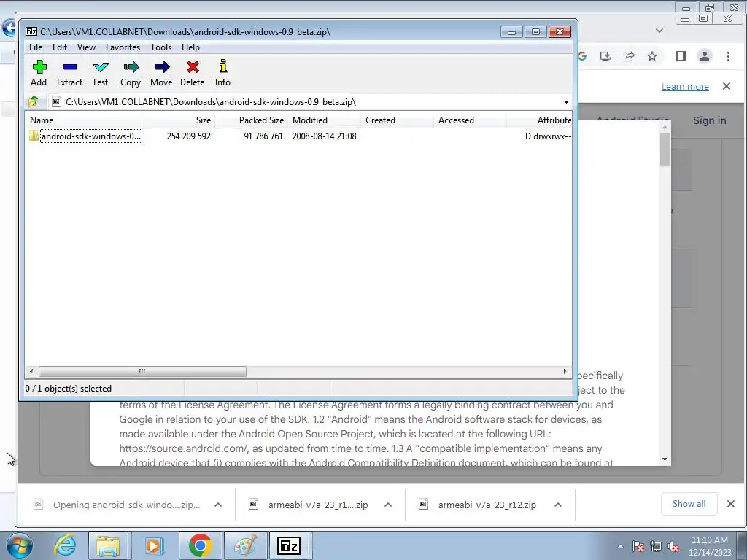Click the horizontal scrollbar left arrow
The image size is (747, 560).
[x=31, y=371]
